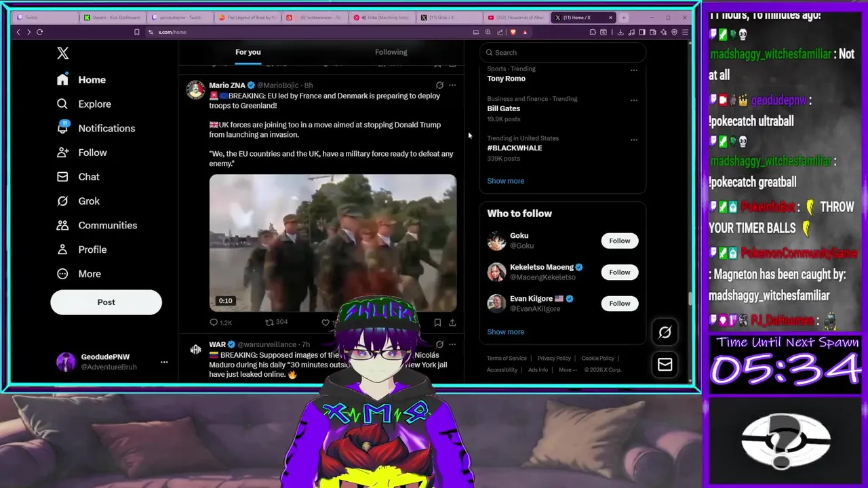Click the X logo in the sidebar
The image size is (868, 488).
(x=63, y=53)
